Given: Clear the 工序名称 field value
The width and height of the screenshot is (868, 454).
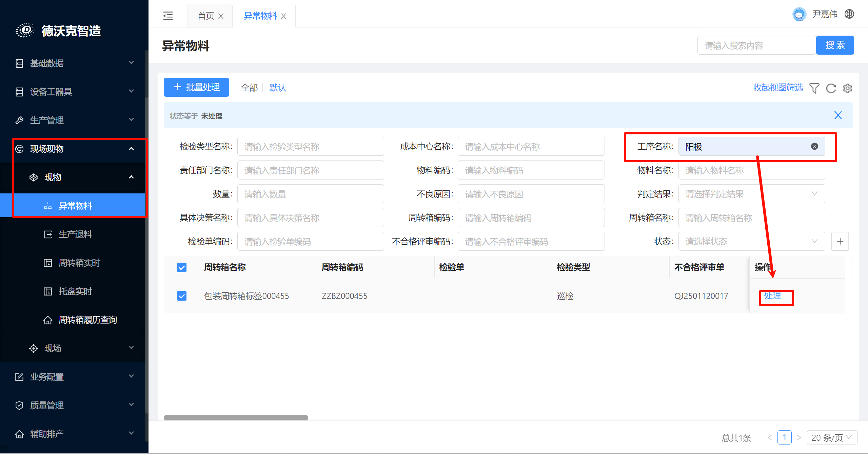Looking at the screenshot, I should pos(814,146).
